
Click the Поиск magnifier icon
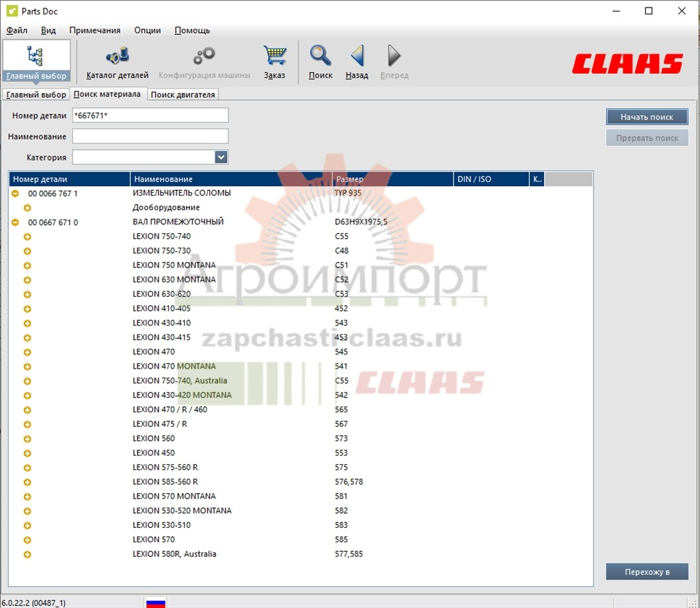click(x=321, y=62)
